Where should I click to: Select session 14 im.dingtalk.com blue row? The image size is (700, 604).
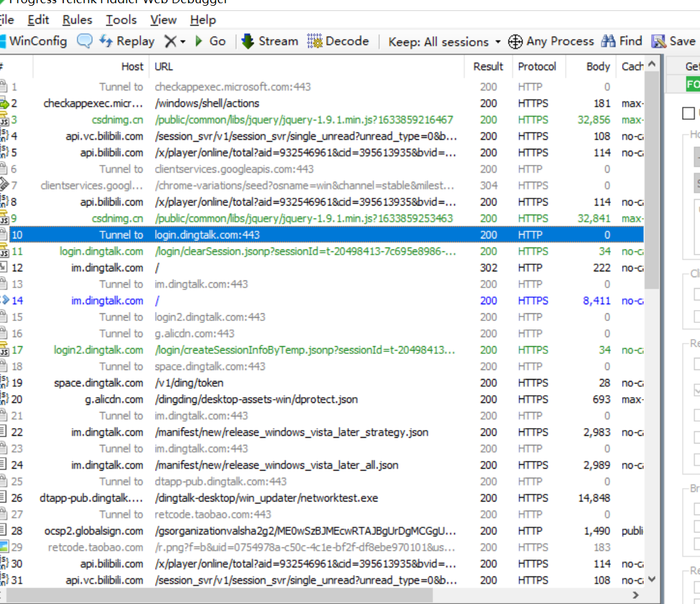(322, 301)
